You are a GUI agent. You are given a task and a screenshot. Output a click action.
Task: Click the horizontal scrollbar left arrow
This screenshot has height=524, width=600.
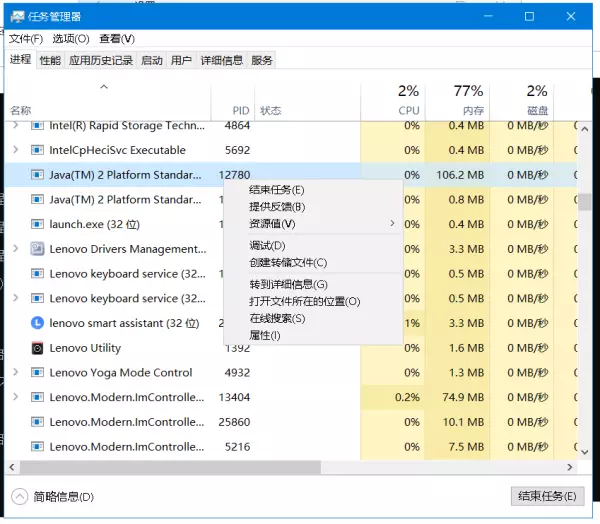pyautogui.click(x=12, y=467)
